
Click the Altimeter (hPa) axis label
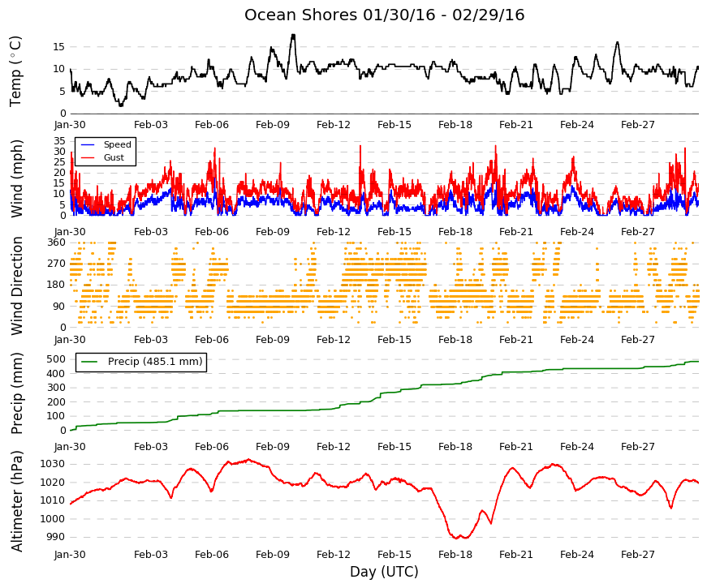coord(16,500)
